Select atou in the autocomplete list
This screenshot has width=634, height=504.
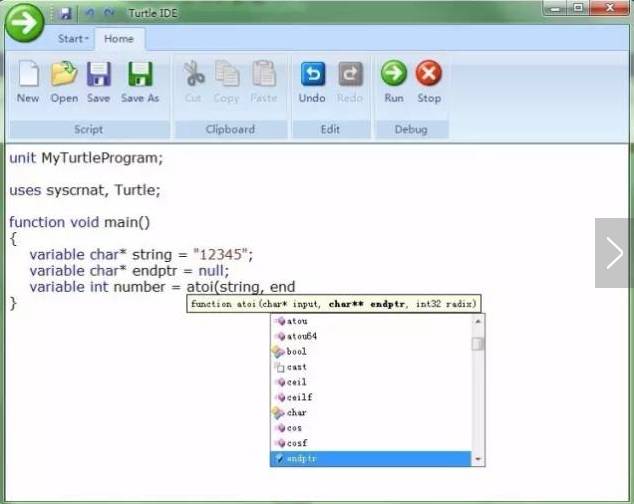pos(371,321)
